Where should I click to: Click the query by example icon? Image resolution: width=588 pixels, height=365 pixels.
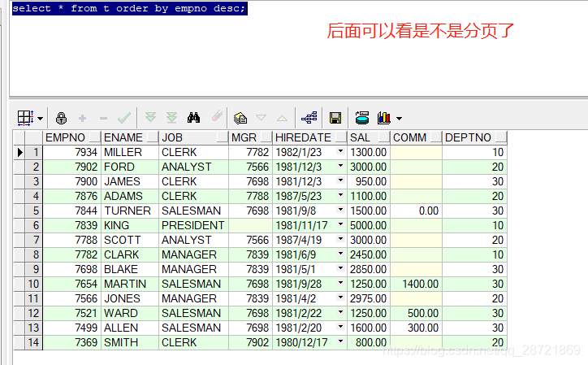(240, 118)
